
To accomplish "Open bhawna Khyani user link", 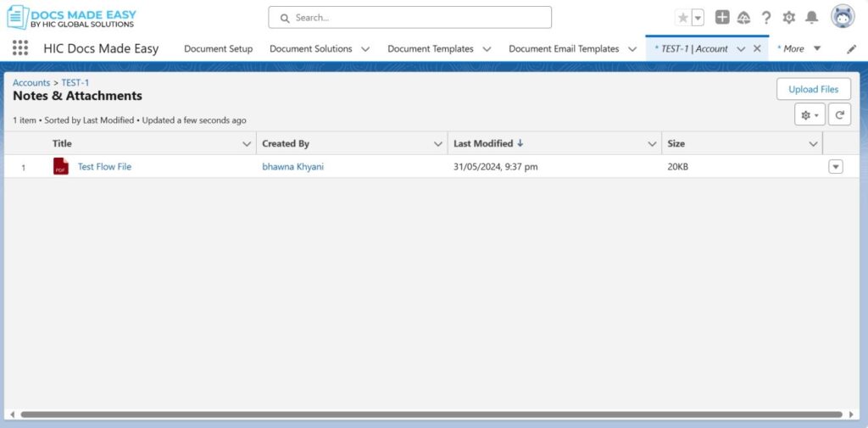I will click(292, 166).
